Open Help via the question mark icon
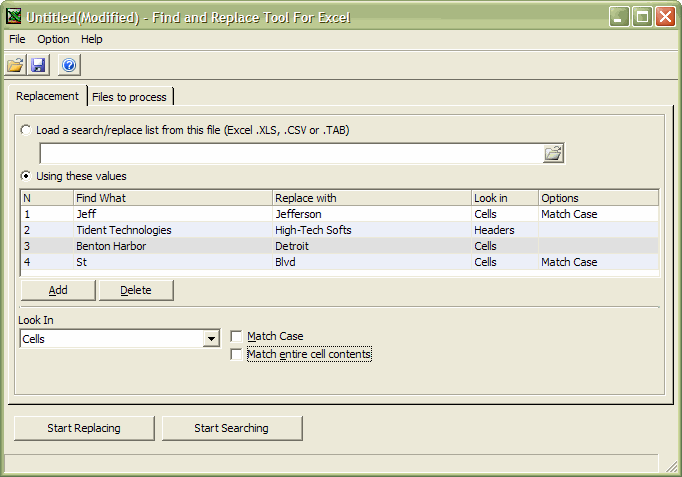 [x=68, y=66]
